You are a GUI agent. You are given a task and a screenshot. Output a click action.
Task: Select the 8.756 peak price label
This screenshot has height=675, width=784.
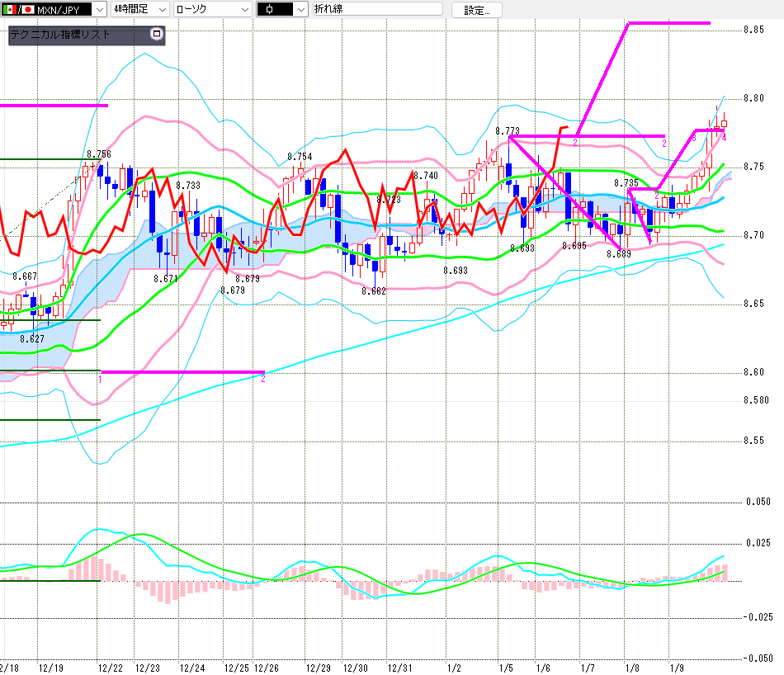[x=99, y=154]
